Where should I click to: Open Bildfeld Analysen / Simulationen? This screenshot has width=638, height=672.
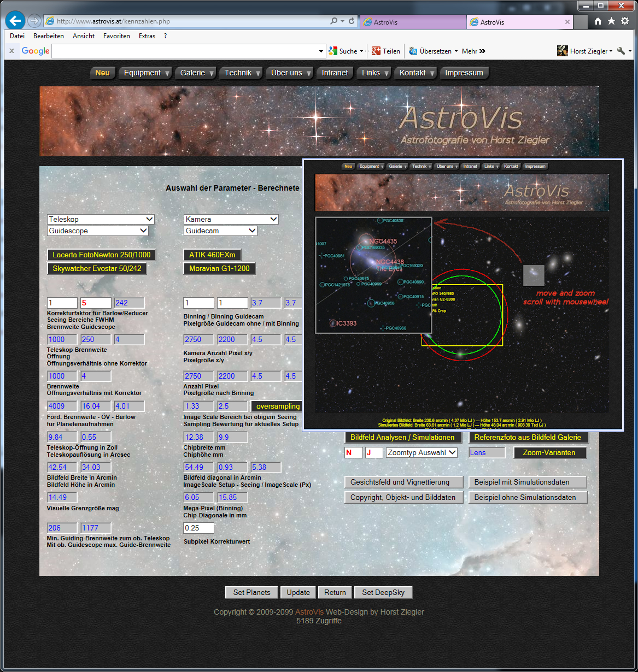point(402,438)
